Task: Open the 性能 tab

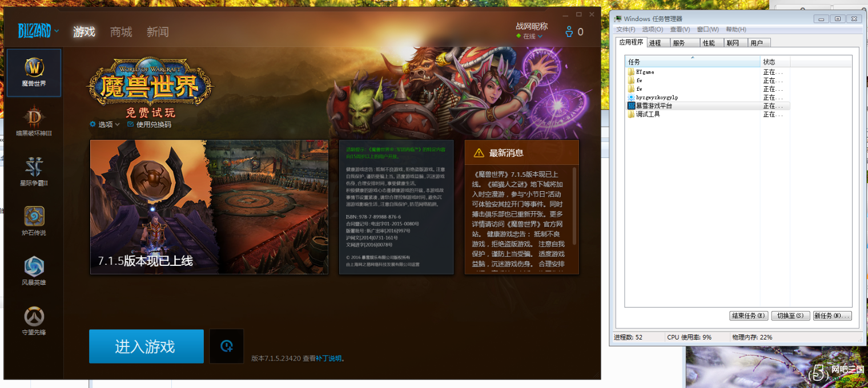Action: pyautogui.click(x=712, y=43)
